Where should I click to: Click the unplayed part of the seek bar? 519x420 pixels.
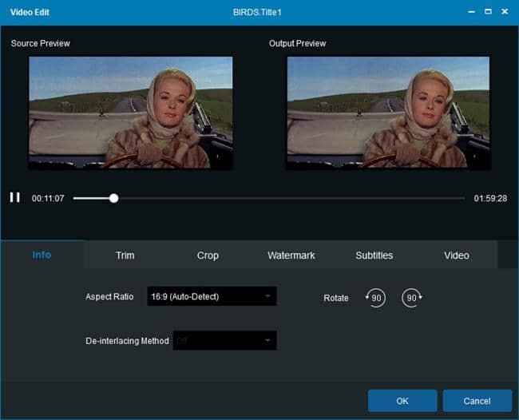point(291,198)
